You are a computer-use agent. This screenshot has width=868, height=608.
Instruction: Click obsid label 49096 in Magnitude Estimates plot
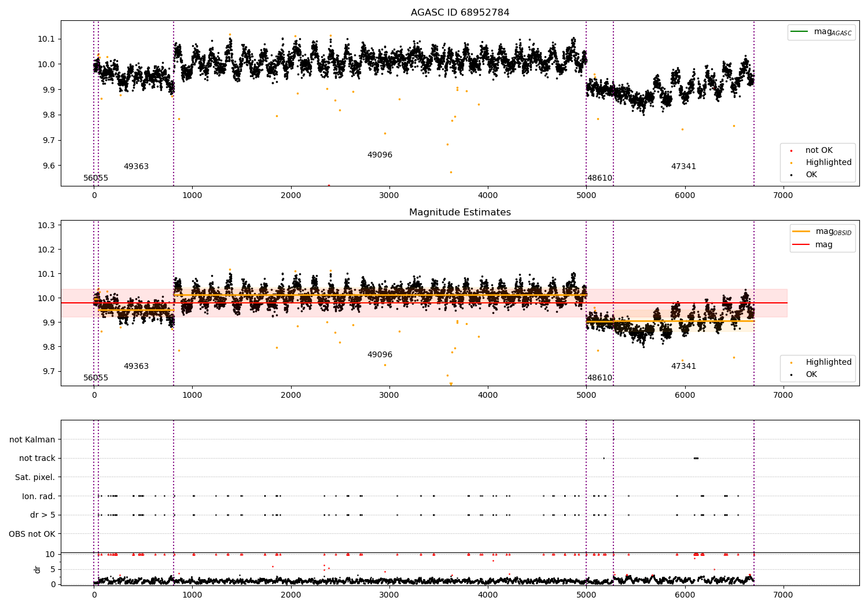(380, 355)
